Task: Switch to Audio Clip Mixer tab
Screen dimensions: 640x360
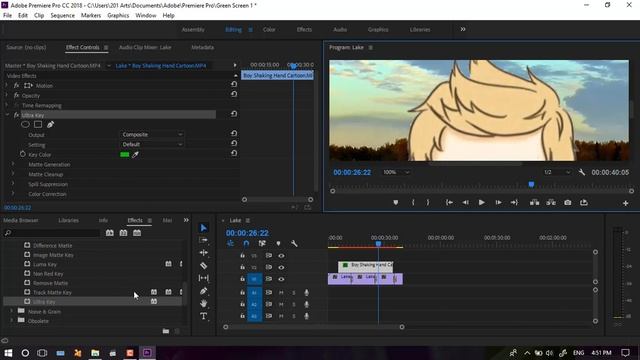Action: coord(145,47)
